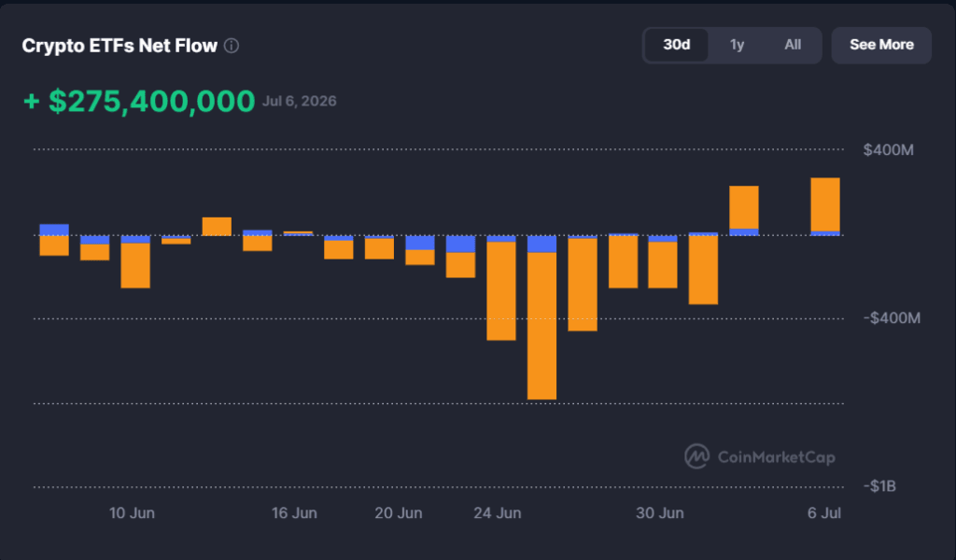956x560 pixels.
Task: Click the 24 Jun orange outflow bar
Action: click(x=501, y=291)
